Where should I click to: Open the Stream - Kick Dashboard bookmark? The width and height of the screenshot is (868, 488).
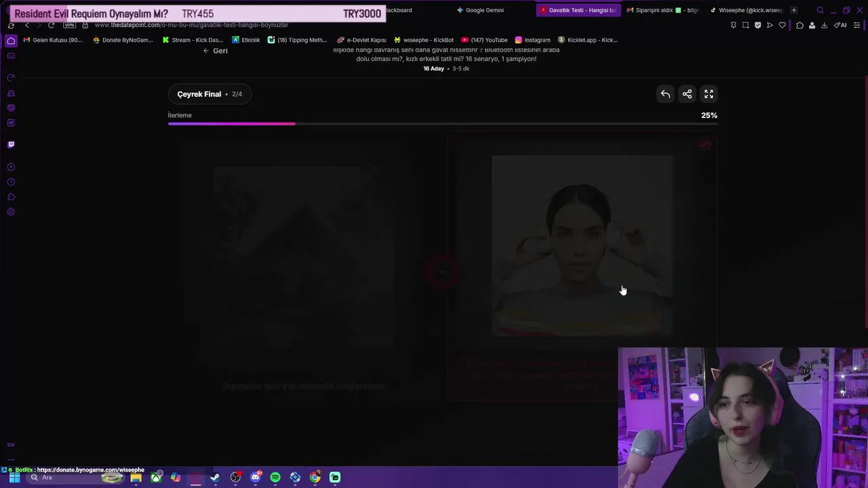(193, 40)
